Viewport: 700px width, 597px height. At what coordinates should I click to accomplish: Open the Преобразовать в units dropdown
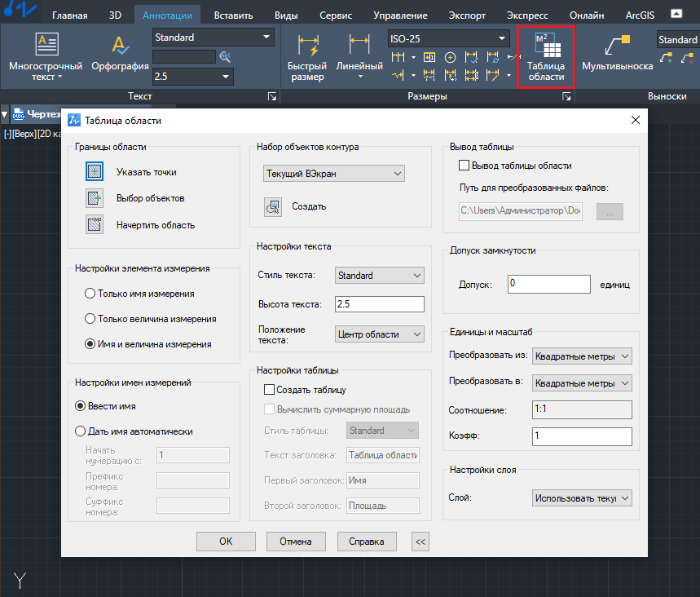pos(582,383)
